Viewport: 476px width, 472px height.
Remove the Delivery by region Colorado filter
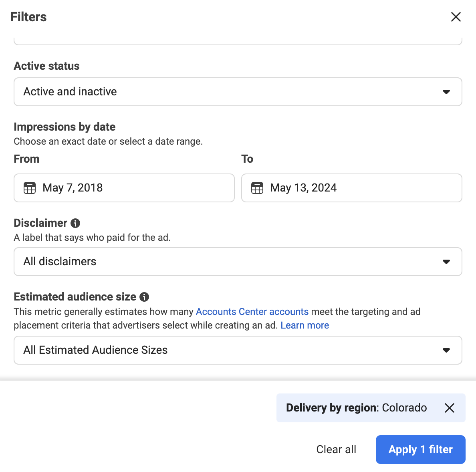coord(449,408)
